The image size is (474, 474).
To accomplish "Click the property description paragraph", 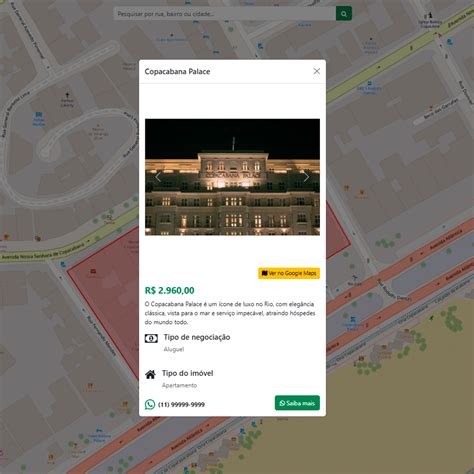I will [x=230, y=313].
